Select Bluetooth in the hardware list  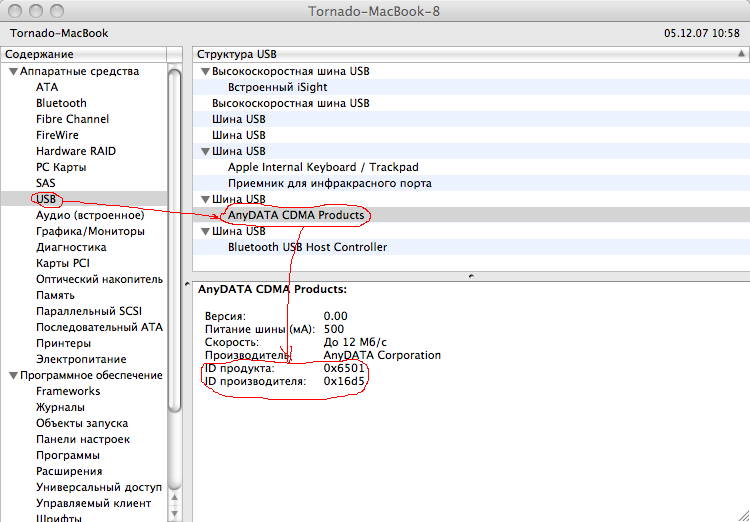coord(61,103)
